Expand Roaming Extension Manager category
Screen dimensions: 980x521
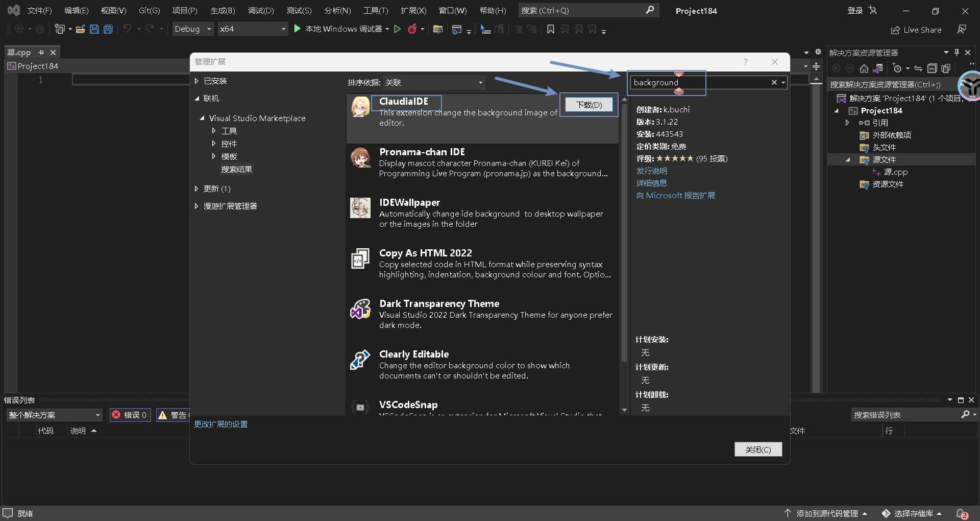pyautogui.click(x=197, y=206)
